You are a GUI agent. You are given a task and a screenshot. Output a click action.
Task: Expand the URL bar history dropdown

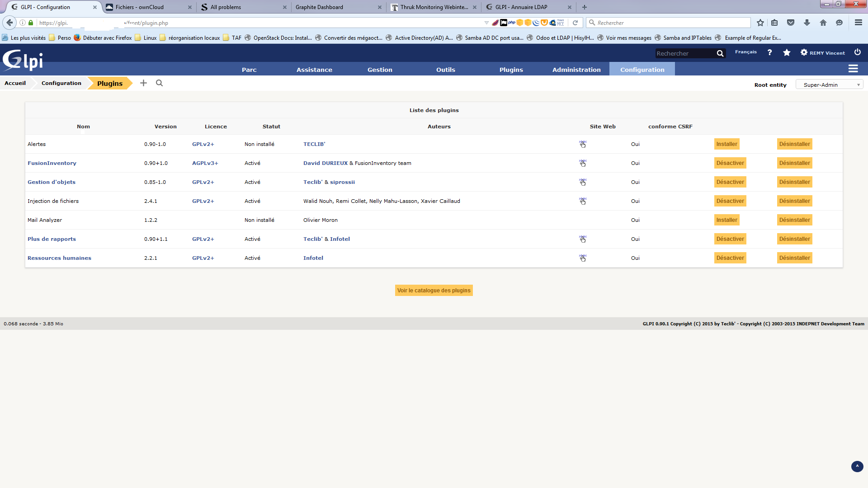(486, 23)
